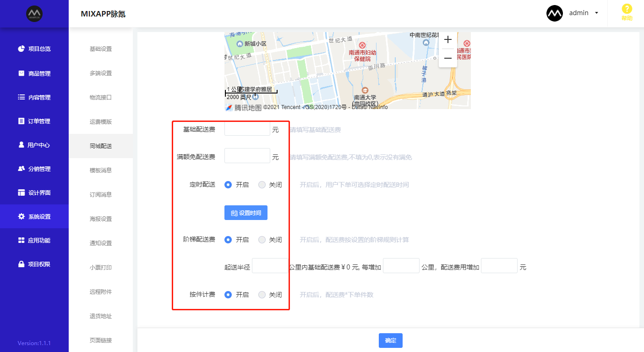Select 关闭 for 按件计费

(x=262, y=295)
